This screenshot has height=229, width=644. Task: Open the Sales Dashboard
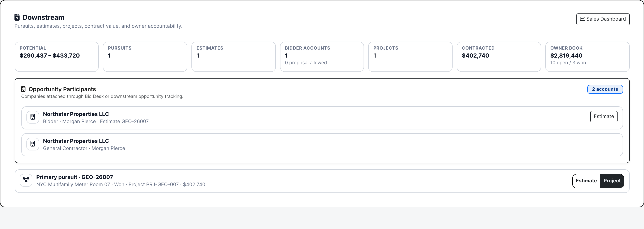click(603, 19)
